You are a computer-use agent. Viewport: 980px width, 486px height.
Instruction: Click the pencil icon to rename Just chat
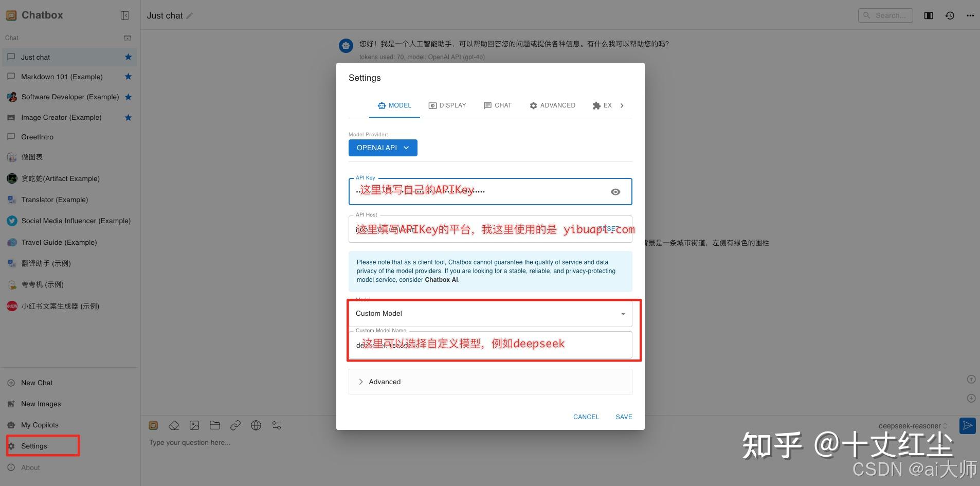189,16
